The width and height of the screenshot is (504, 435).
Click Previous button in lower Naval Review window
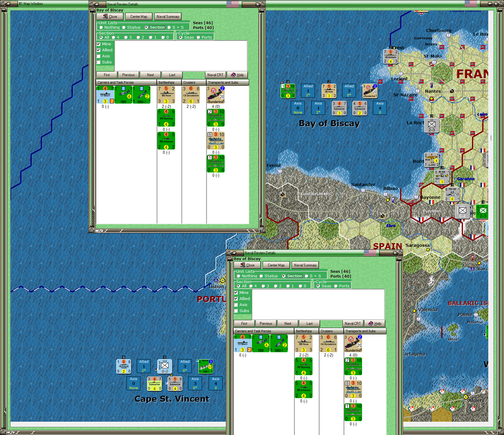point(266,324)
